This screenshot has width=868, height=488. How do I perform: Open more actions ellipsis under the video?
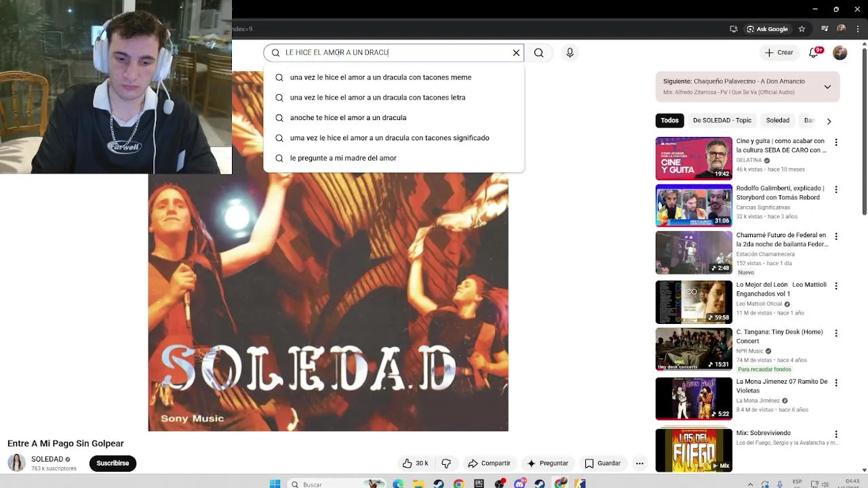tap(639, 464)
